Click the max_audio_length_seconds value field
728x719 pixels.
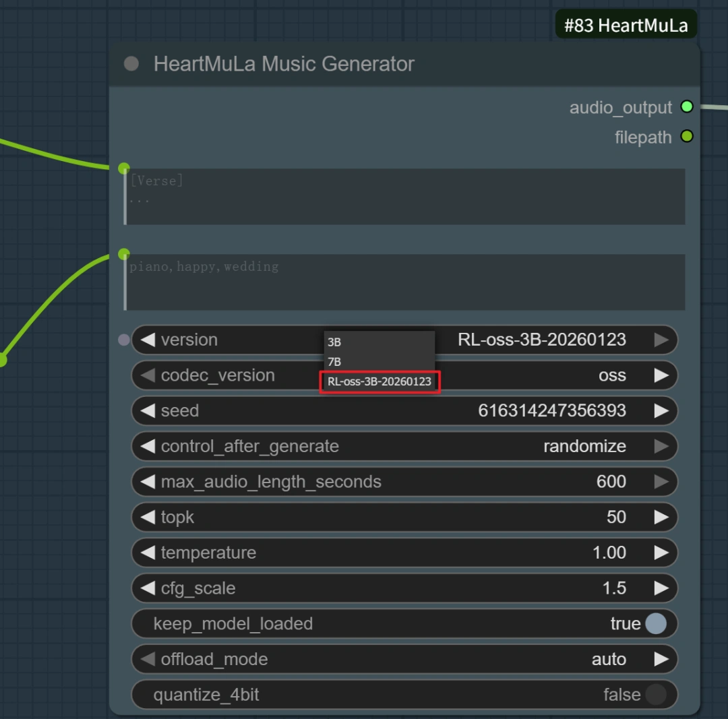(404, 482)
